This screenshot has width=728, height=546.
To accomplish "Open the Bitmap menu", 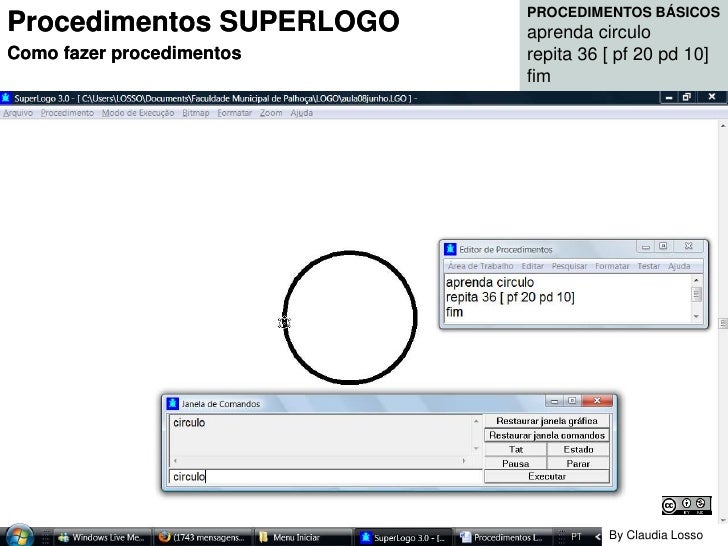I will click(x=195, y=113).
